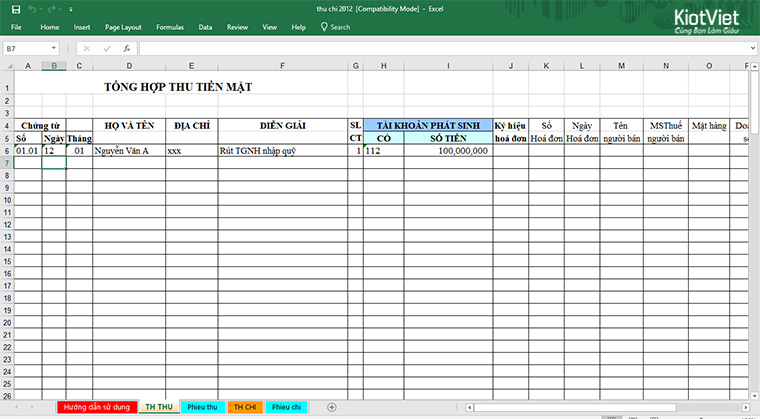Add a new sheet with plus icon
The height and width of the screenshot is (419, 760).
(332, 407)
